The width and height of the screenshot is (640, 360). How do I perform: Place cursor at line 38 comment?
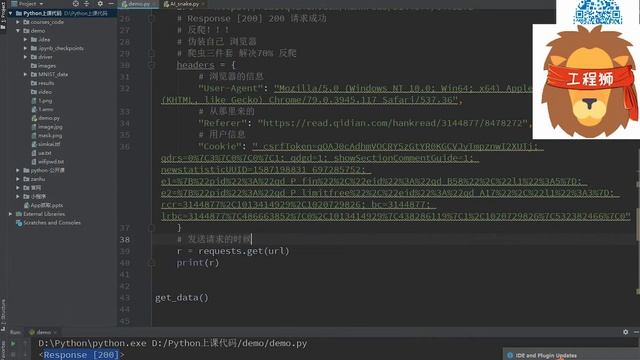[x=215, y=239]
